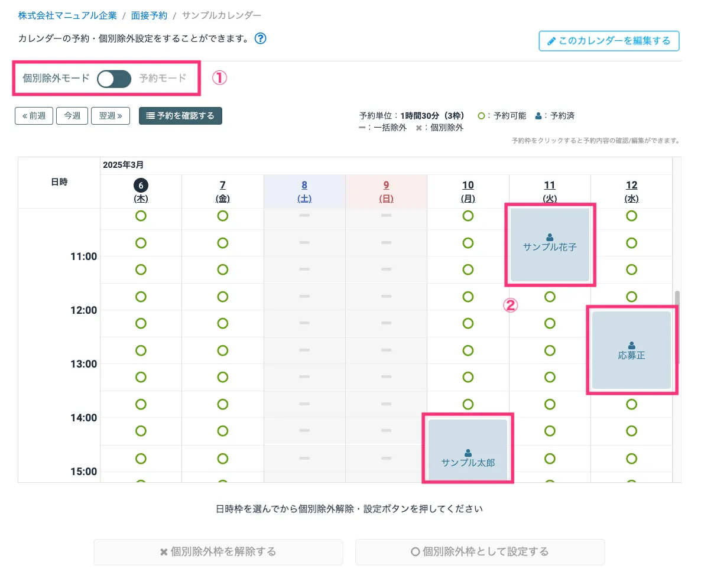701x588 pixels.
Task: Open the 株式会社マニュアル企業 breadcrumb link
Action: [67, 15]
